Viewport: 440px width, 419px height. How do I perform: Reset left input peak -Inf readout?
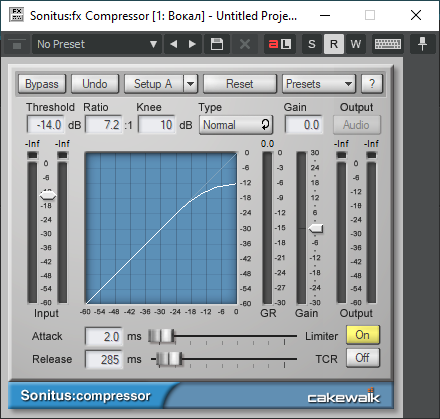32,144
